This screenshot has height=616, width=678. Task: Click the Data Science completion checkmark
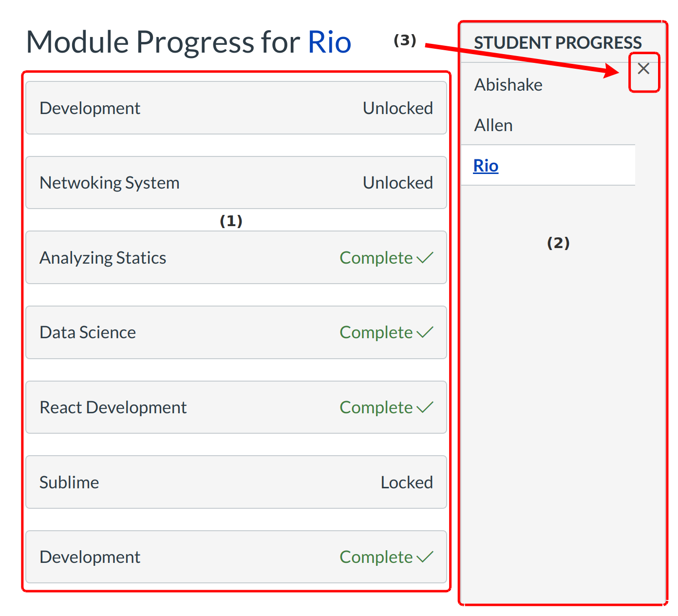tap(425, 332)
